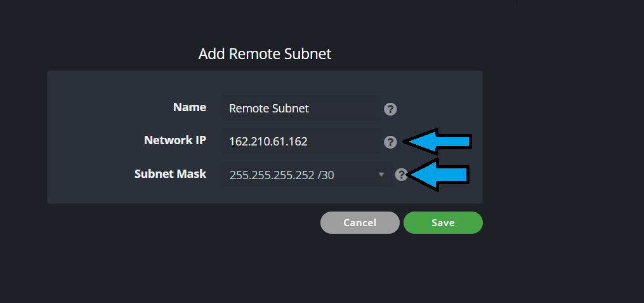Expand the Subnet Mask dropdown arrow
Image resolution: width=644 pixels, height=303 pixels.
pyautogui.click(x=381, y=175)
